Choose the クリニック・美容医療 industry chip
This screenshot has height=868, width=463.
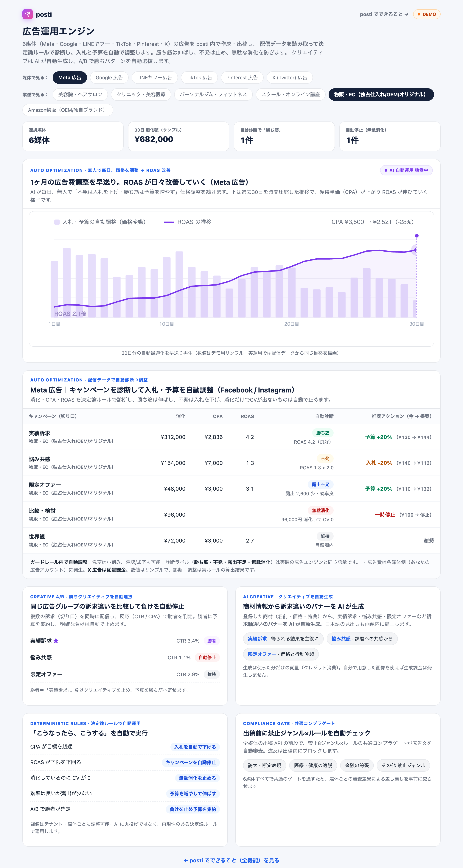point(141,94)
